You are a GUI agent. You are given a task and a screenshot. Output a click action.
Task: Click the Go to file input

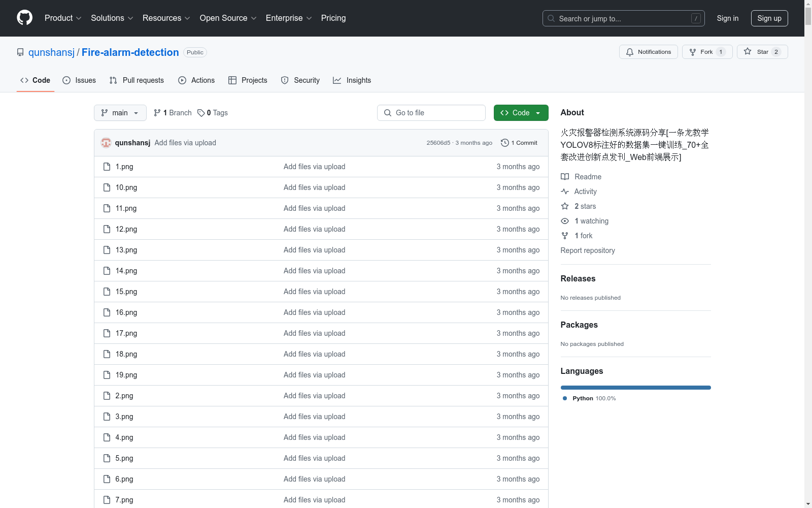click(431, 113)
